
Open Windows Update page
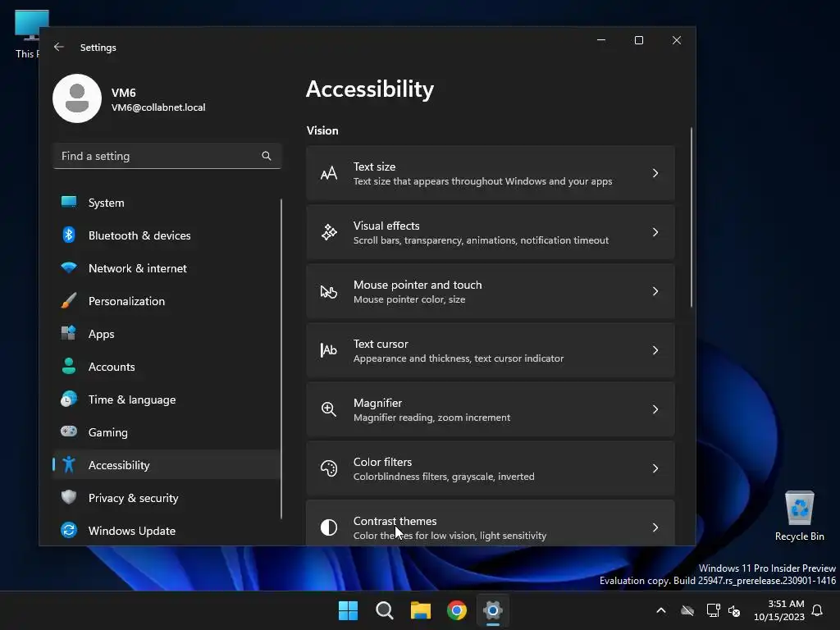point(167,531)
